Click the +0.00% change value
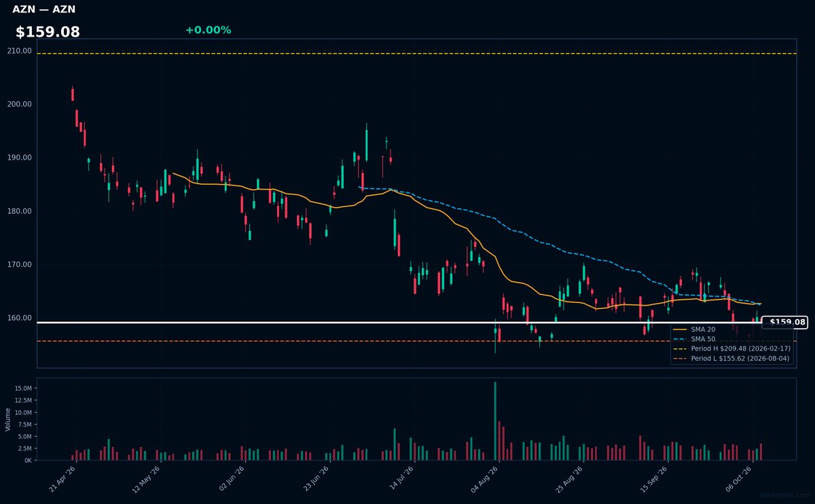The width and height of the screenshot is (815, 504). pyautogui.click(x=208, y=30)
